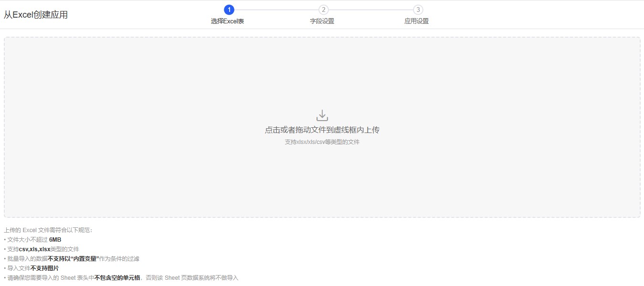The width and height of the screenshot is (644, 286).
Task: Open the 应用设置 step label
Action: pos(417,21)
